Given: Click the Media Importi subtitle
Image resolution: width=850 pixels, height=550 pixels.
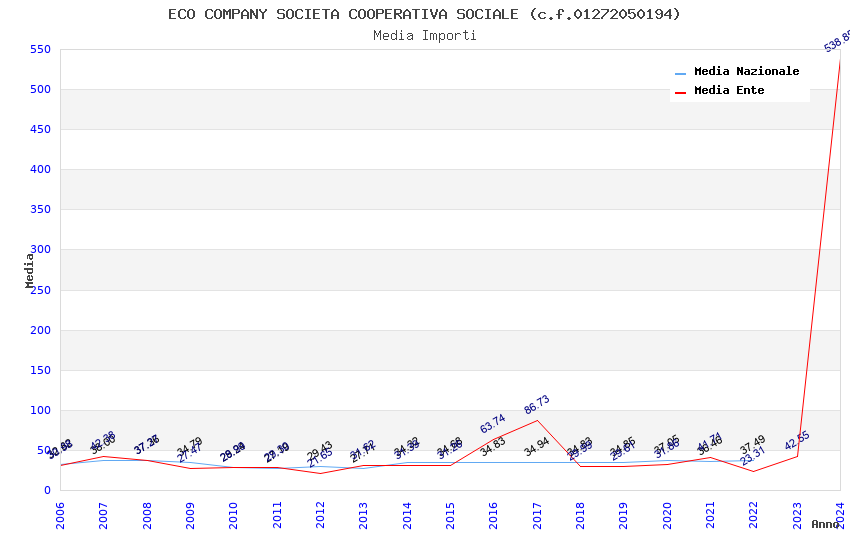Looking at the screenshot, I should point(425,35).
